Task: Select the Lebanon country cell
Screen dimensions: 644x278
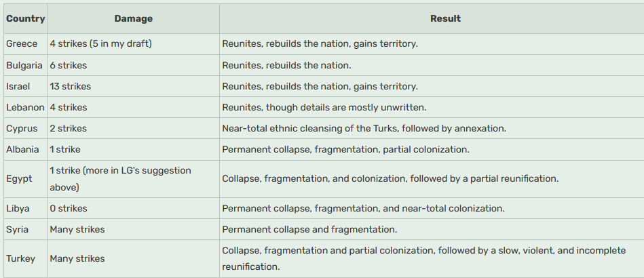Action: pyautogui.click(x=25, y=107)
